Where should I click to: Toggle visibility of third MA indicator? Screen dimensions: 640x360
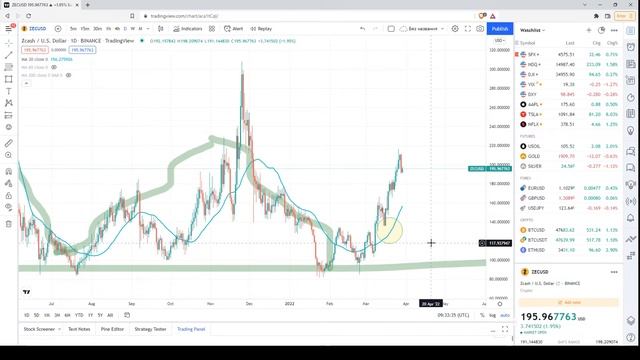point(69,75)
